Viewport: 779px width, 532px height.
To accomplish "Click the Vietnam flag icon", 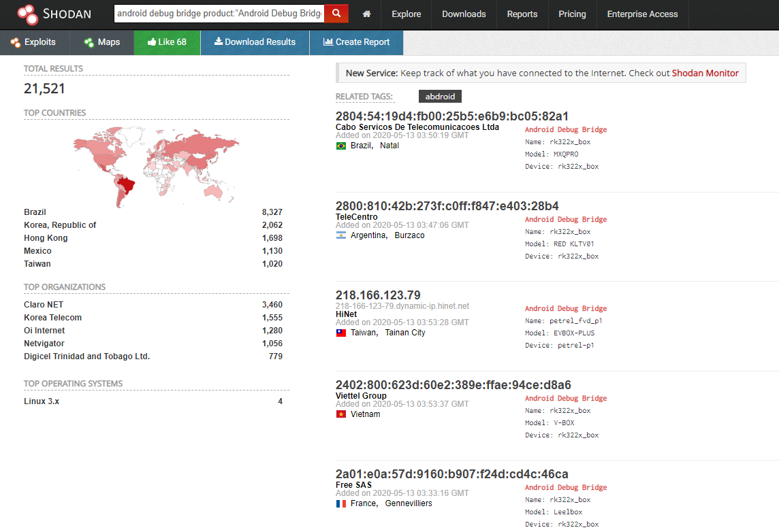I will (341, 414).
